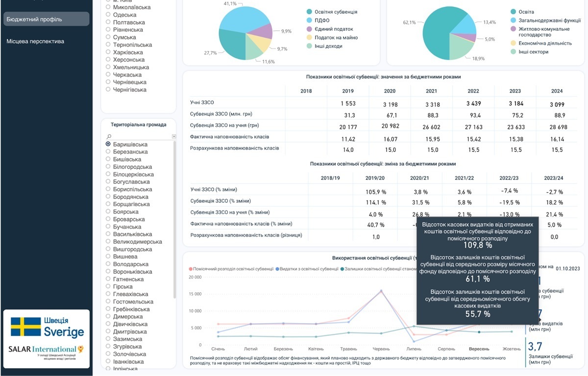Click the clear selection icon in community filter
The image size is (588, 376).
173,136
